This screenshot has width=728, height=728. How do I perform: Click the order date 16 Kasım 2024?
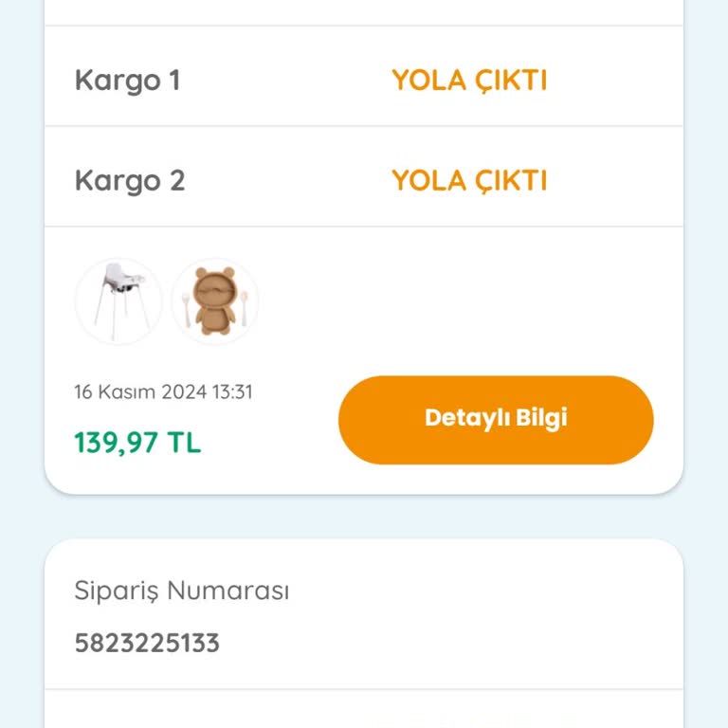coord(136,391)
